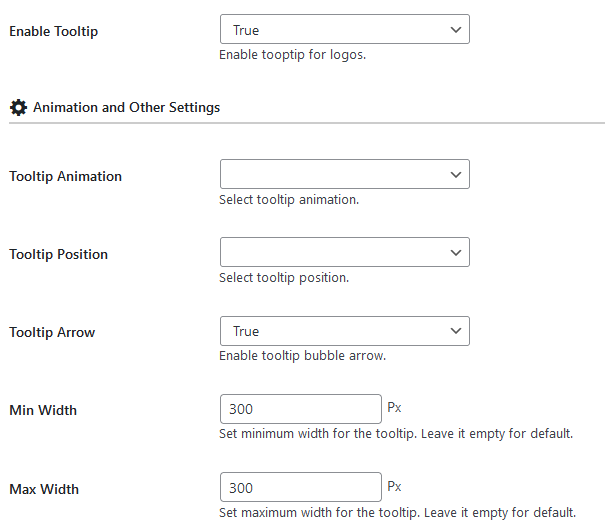Click the 'Enable tooltip bubble arrow' help text
605x530 pixels.
tap(302, 355)
